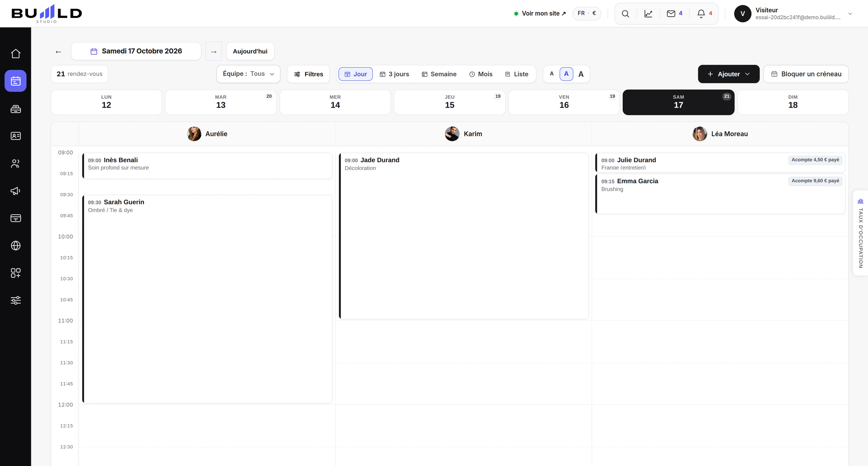
Task: Open the calendar agenda sidebar icon
Action: coord(15,81)
